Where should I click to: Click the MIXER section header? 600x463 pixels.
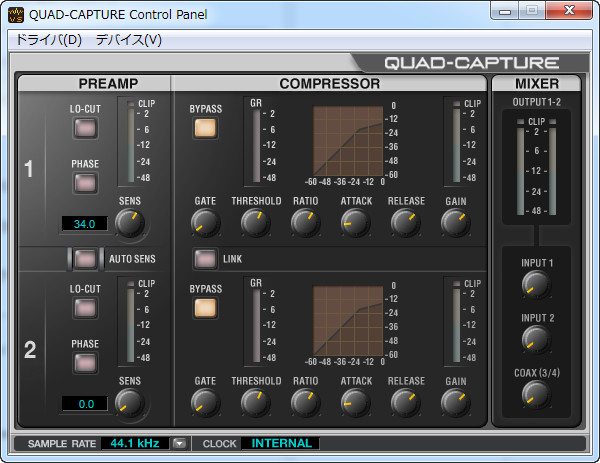(x=536, y=83)
